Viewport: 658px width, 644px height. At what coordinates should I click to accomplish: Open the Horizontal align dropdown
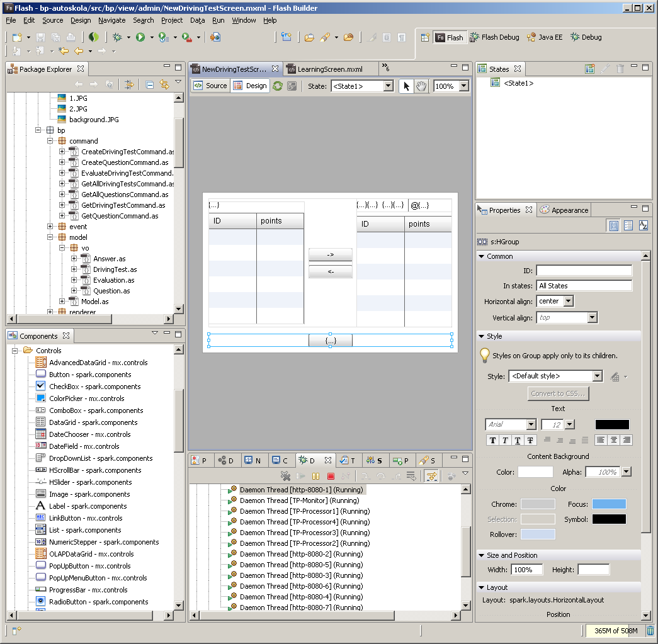568,301
